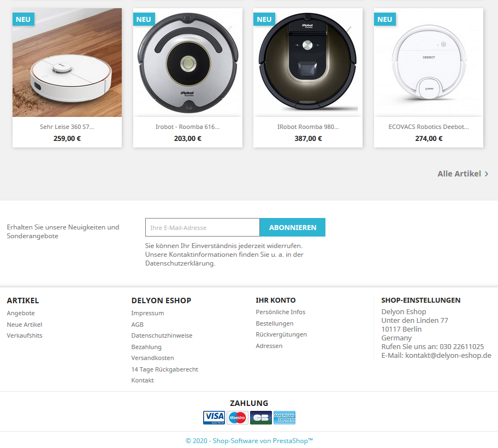Click the email address newsletter field
This screenshot has width=498, height=448.
[x=202, y=227]
